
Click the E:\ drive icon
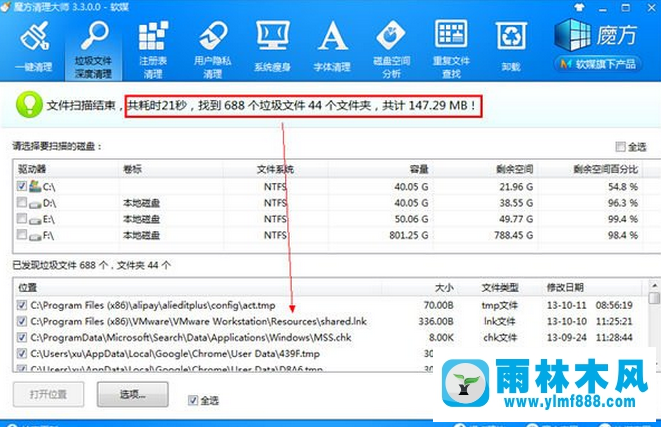(35, 220)
